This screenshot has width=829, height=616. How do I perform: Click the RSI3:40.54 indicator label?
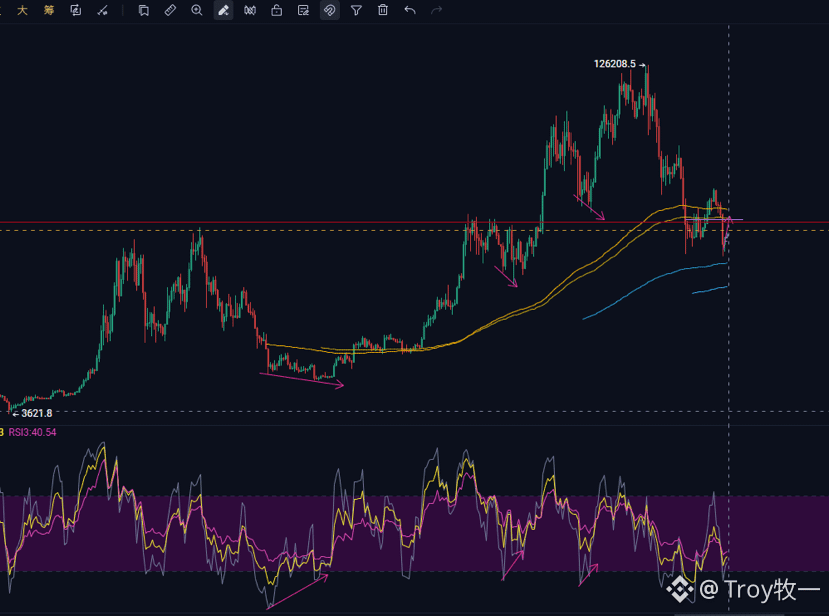pyautogui.click(x=32, y=433)
